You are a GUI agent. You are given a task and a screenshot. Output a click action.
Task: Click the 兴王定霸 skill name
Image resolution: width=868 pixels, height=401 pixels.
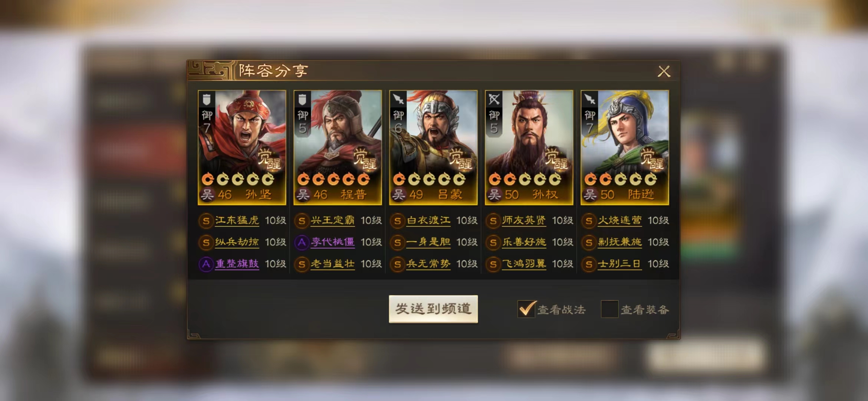coord(333,221)
